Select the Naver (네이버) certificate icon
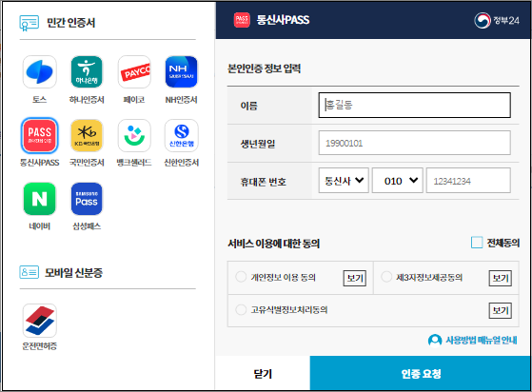Image resolution: width=532 pixels, height=392 pixels. (x=39, y=199)
